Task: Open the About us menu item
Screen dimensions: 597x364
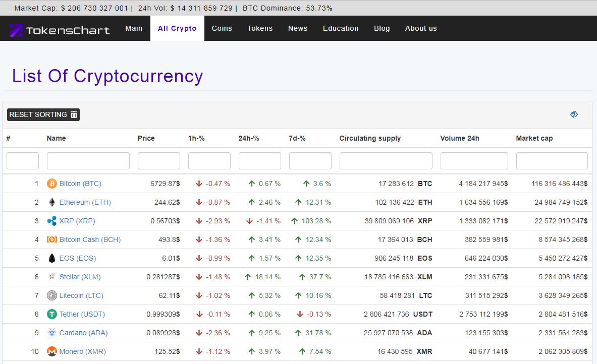Action: 421,28
